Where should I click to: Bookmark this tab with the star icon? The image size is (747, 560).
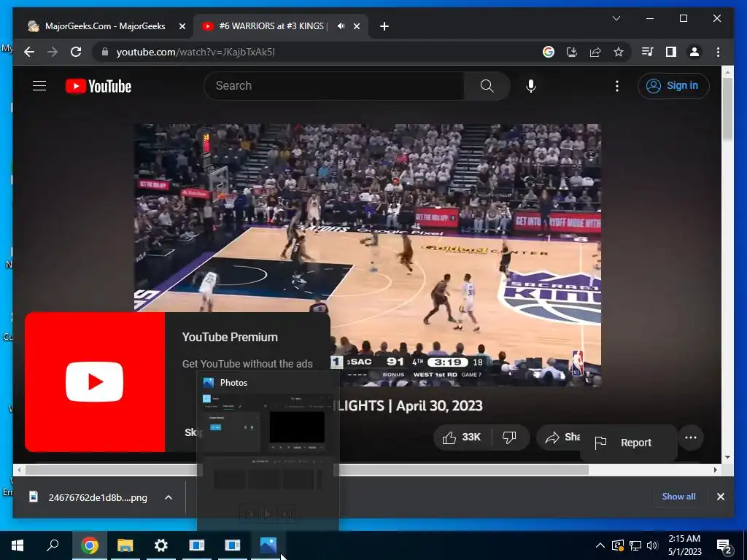[619, 52]
